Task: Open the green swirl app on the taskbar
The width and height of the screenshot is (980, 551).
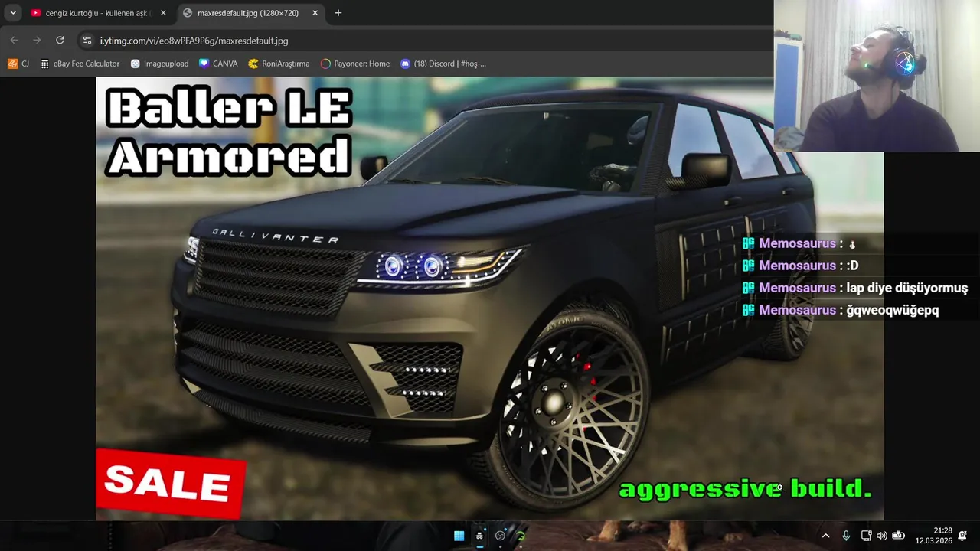Action: (521, 536)
